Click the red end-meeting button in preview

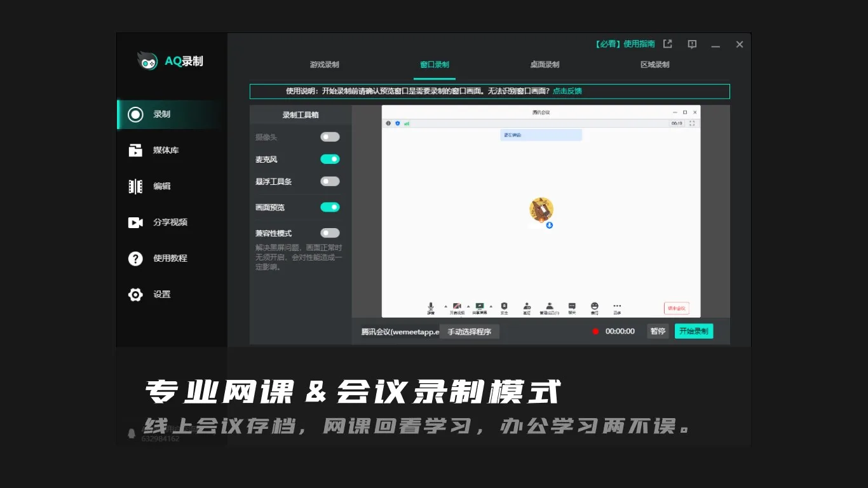coord(677,308)
